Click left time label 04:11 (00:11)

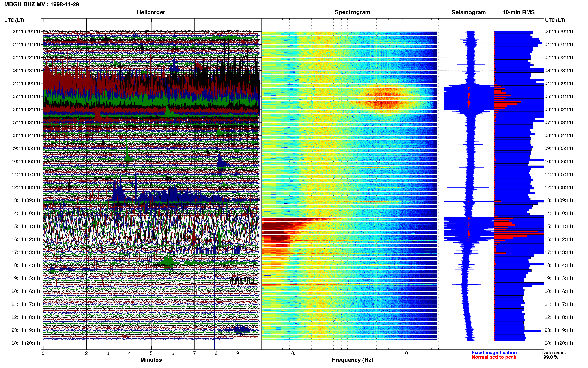click(26, 83)
